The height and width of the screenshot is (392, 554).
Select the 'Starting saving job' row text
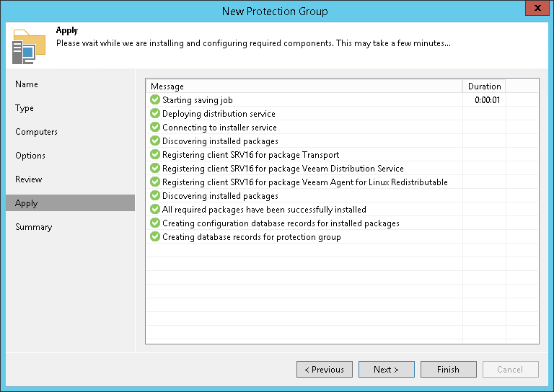pos(198,100)
